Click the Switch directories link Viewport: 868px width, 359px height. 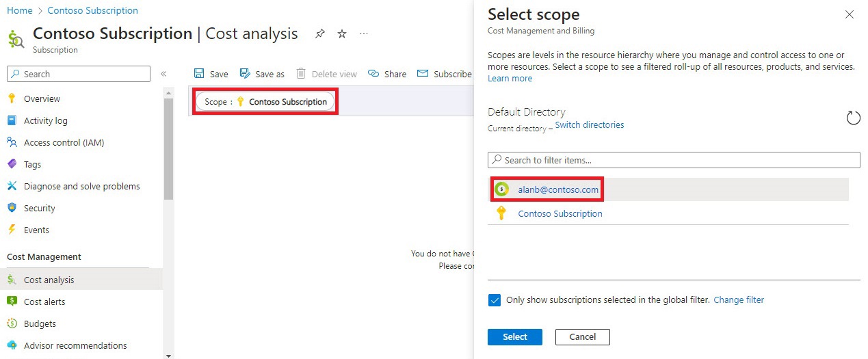[590, 125]
